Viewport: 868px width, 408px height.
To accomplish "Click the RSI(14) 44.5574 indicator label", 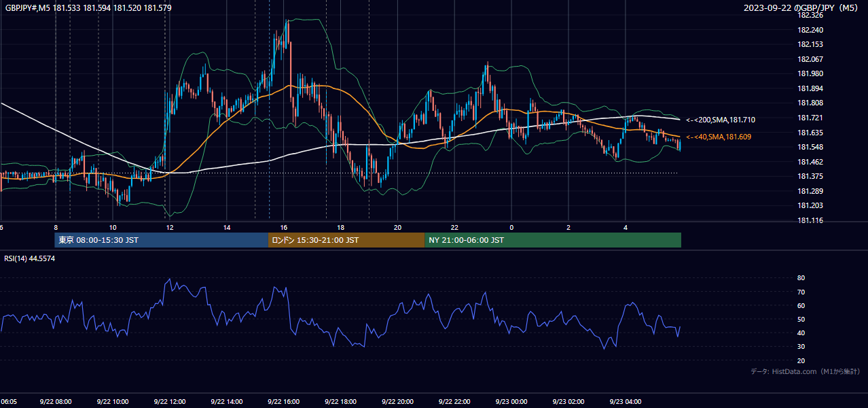I will coord(30,258).
